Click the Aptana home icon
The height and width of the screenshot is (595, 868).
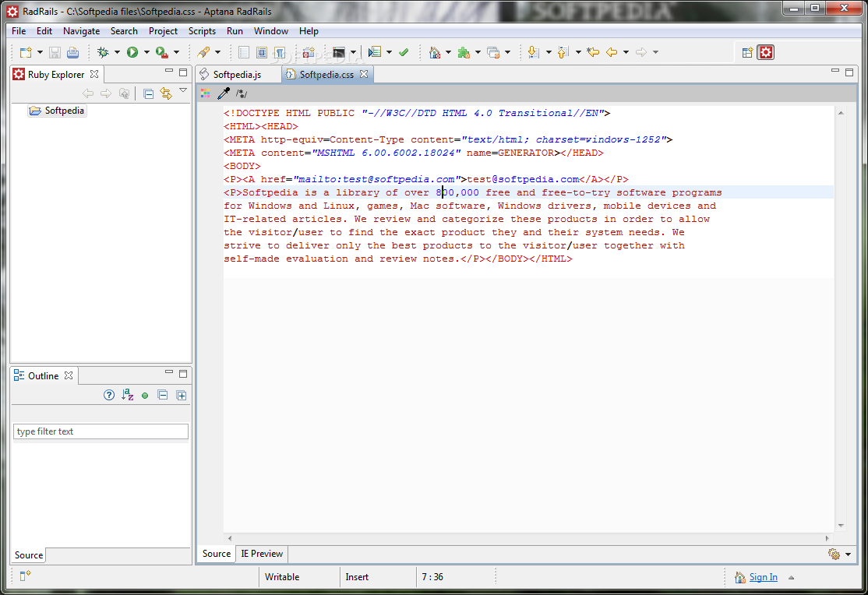(x=435, y=53)
